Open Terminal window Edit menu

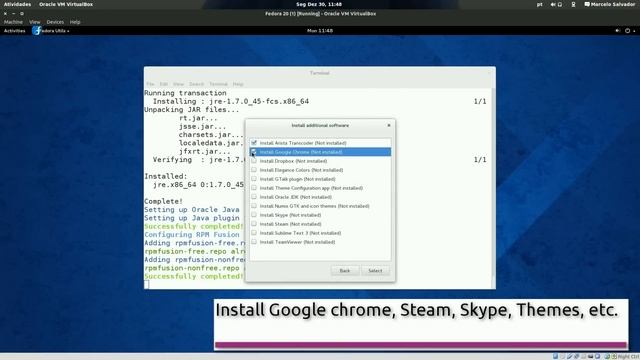pyautogui.click(x=164, y=84)
